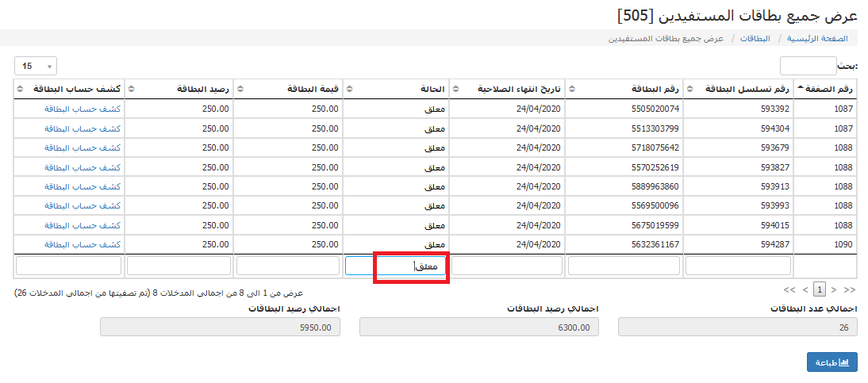Open البطاقات breadcrumb link
Screen dimensions: 868x383
coord(755,38)
